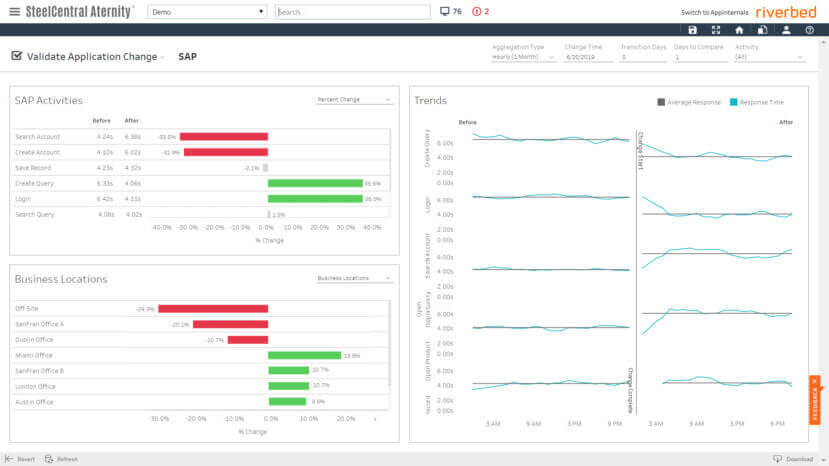
Task: Click the Download icon at bottom right
Action: point(777,459)
